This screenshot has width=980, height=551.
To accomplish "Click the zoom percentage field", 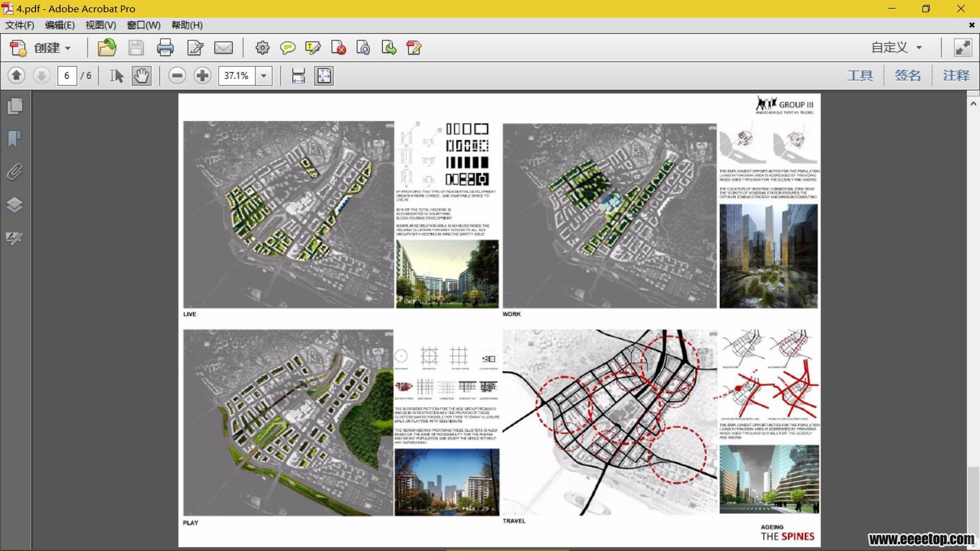I will (237, 75).
